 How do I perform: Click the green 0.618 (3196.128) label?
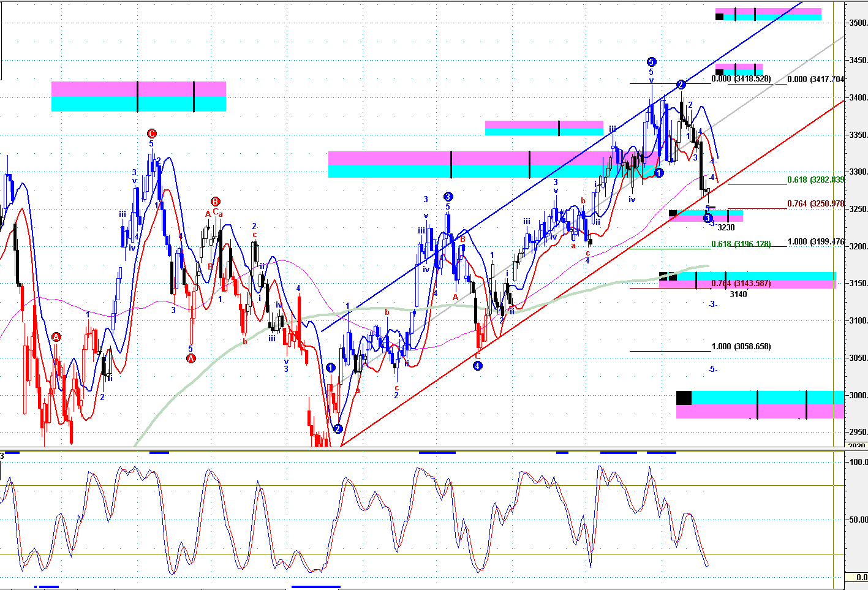pos(741,244)
